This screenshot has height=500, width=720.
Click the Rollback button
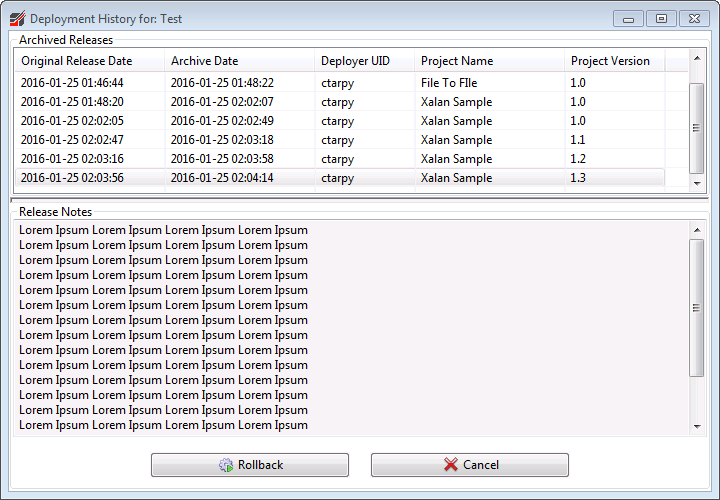(x=250, y=465)
